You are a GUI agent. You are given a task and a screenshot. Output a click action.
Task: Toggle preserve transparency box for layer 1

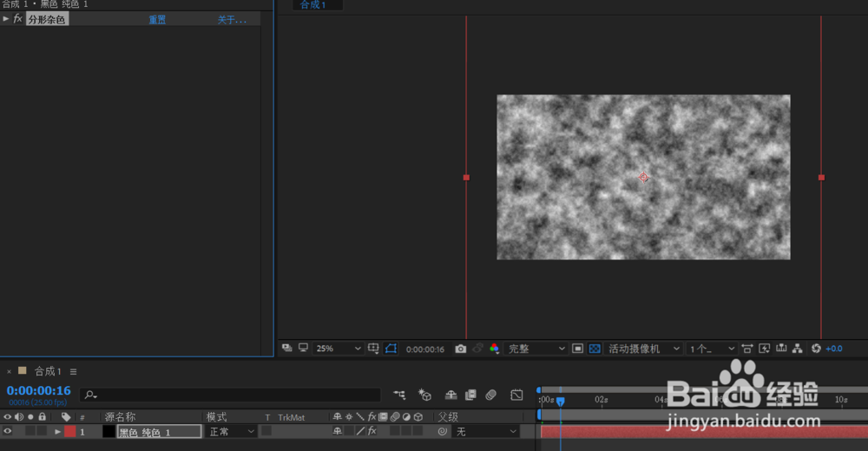pos(266,431)
